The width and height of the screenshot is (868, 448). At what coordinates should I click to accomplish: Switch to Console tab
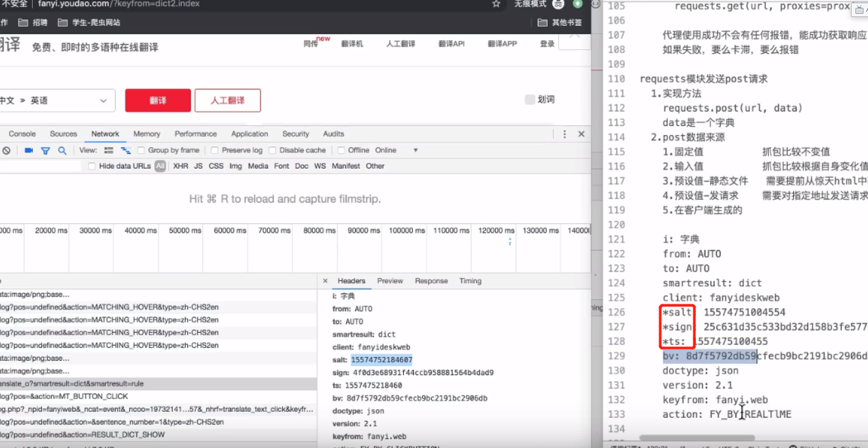point(22,134)
